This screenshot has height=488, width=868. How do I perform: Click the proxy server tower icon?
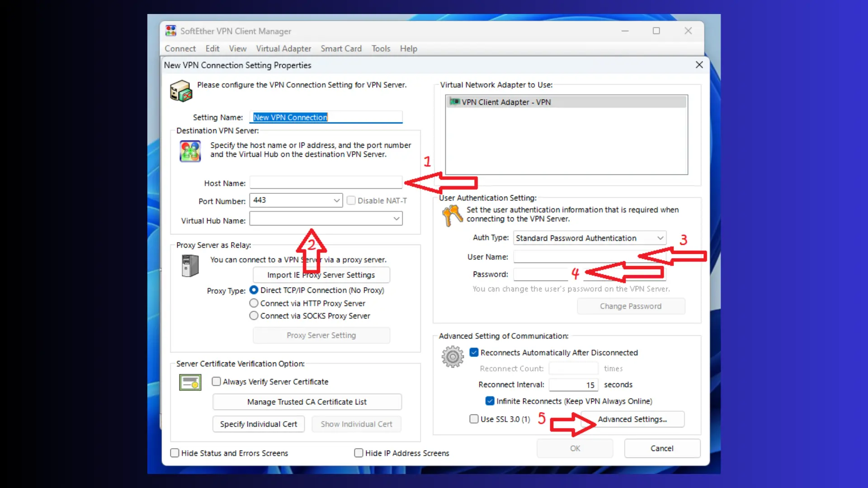point(190,266)
